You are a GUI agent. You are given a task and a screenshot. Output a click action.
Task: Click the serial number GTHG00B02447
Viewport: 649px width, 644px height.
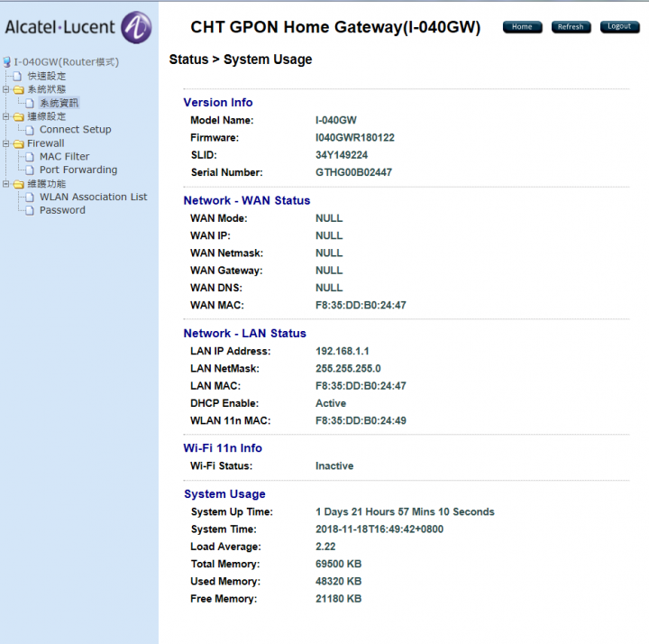point(353,172)
